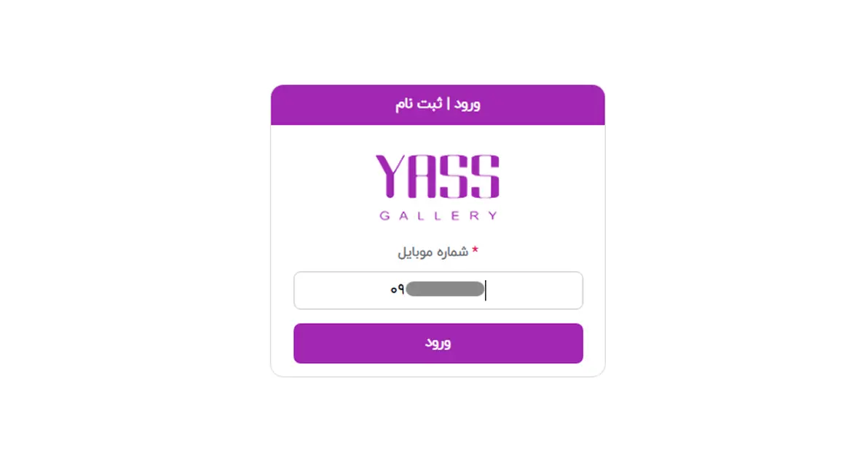868x462 pixels.
Task: Click the purple header bar background
Action: (x=332, y=105)
